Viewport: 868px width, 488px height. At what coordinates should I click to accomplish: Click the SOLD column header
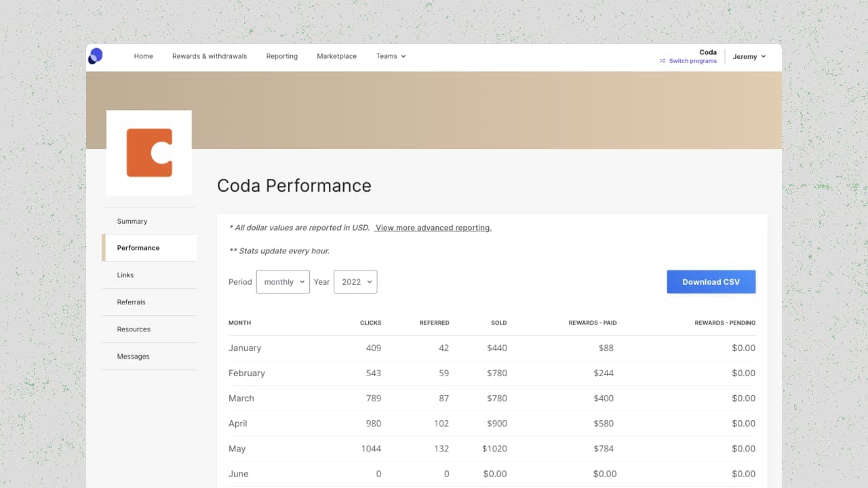[499, 323]
